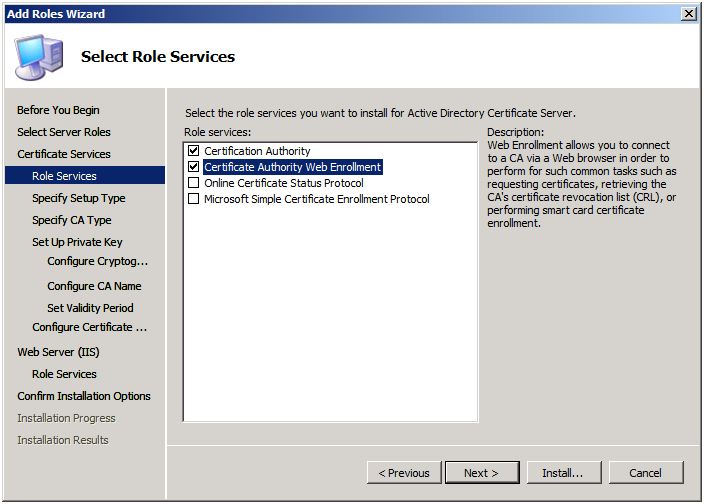Cancel the Add Roles Wizard

tap(646, 473)
